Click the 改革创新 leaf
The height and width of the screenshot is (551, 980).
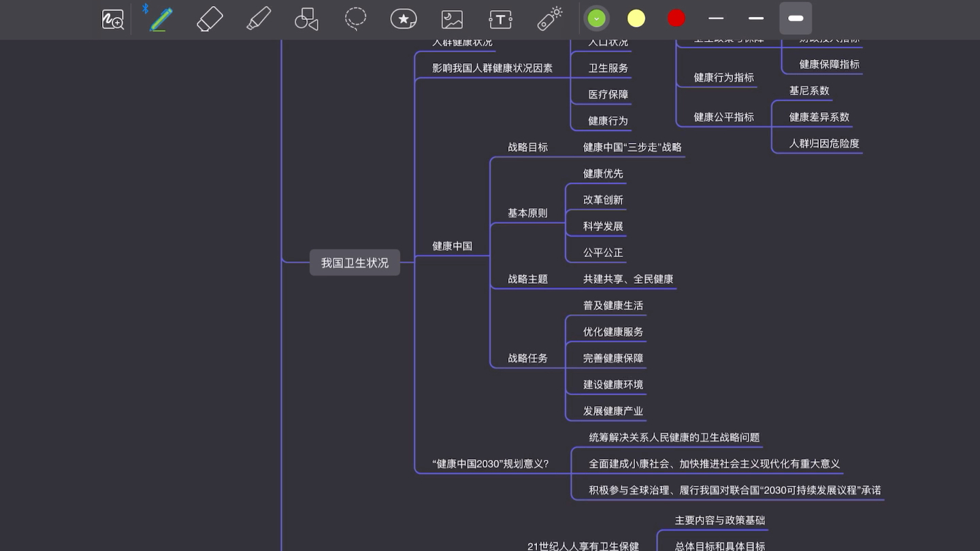pos(603,200)
